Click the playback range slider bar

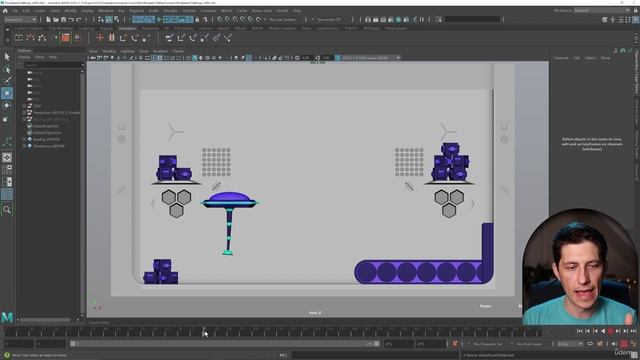[x=224, y=344]
